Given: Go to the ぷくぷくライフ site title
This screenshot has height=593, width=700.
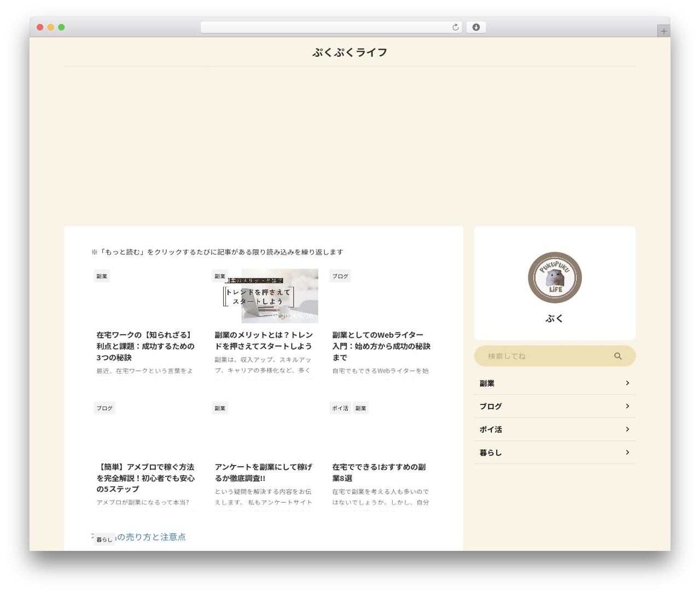Looking at the screenshot, I should click(350, 53).
